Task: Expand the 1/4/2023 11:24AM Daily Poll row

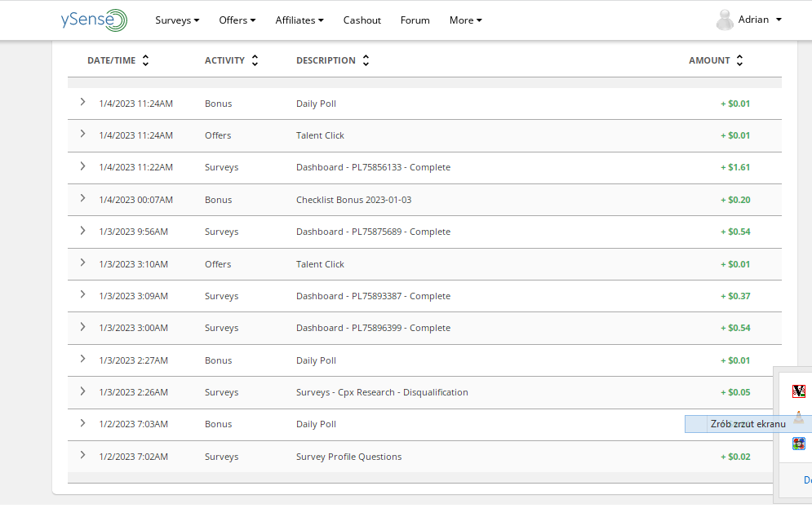Action: tap(82, 102)
